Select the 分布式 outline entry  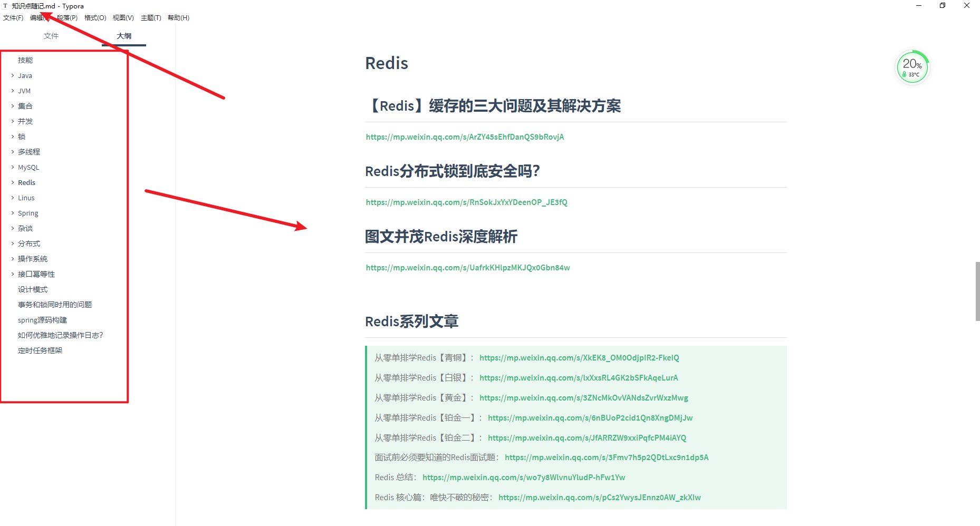29,243
